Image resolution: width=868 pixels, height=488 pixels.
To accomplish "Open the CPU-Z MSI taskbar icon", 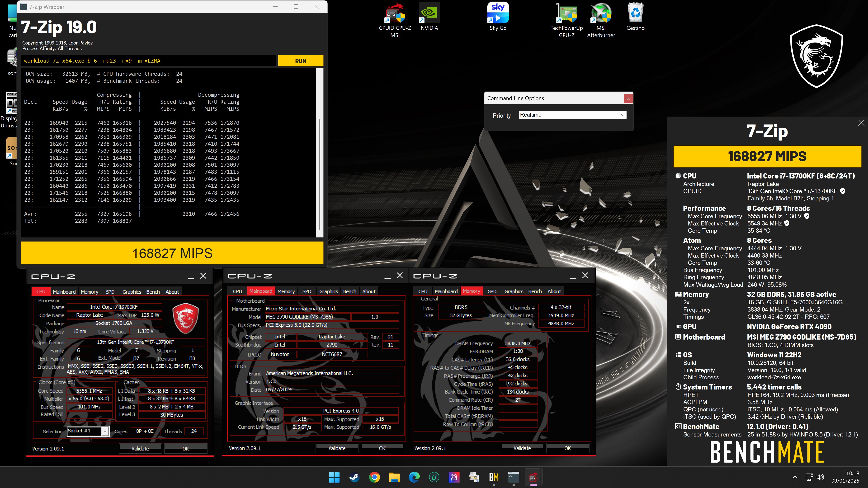I will point(533,477).
